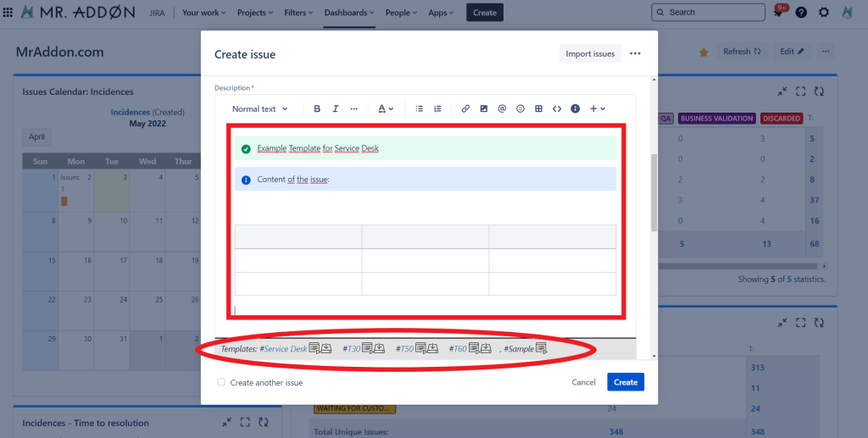Open the text color dropdown
The image size is (868, 438).
pyautogui.click(x=385, y=108)
